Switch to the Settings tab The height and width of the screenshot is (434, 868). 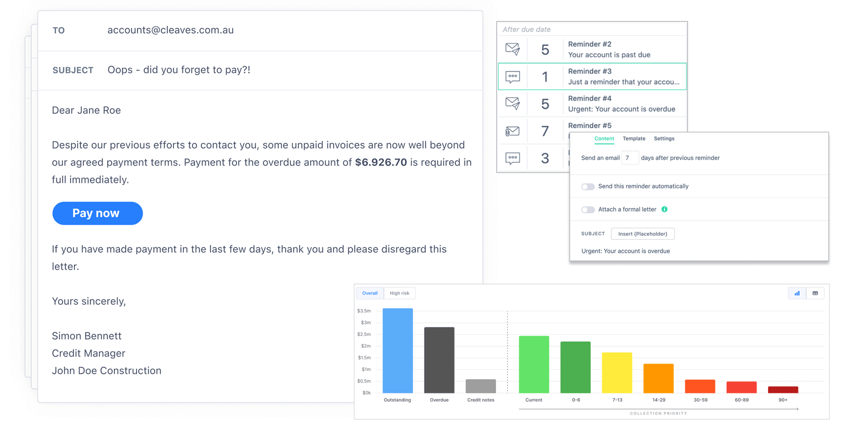(663, 139)
